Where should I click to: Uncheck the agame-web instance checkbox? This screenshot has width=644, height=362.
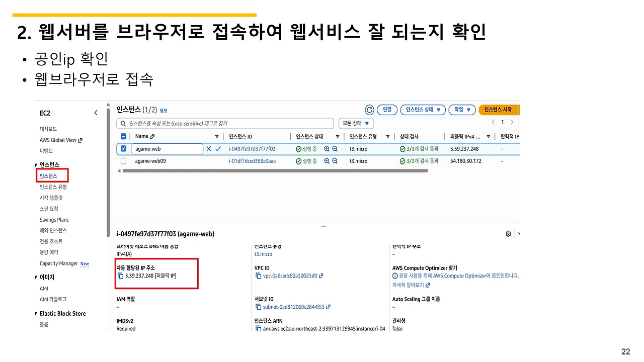(123, 148)
